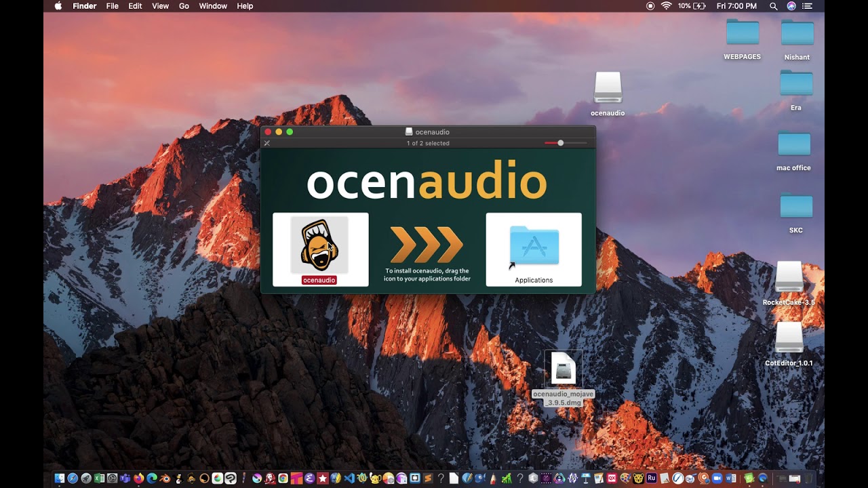Launch Emacs from the Dock

coord(309,479)
